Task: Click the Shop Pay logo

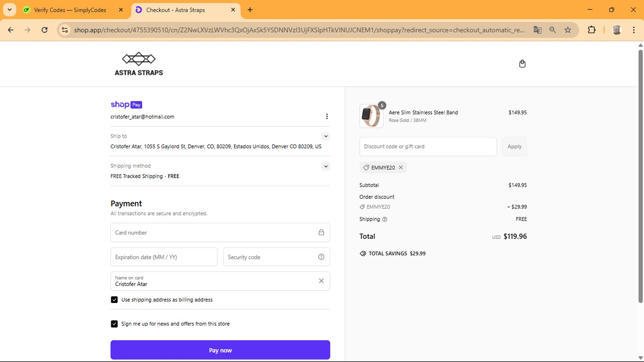Action: (126, 104)
